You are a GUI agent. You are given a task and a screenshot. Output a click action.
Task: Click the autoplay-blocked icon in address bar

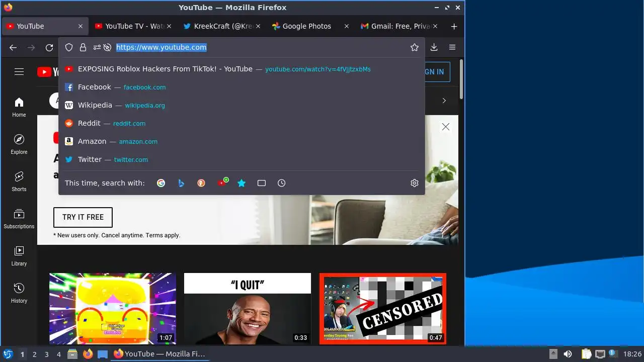[x=107, y=47]
